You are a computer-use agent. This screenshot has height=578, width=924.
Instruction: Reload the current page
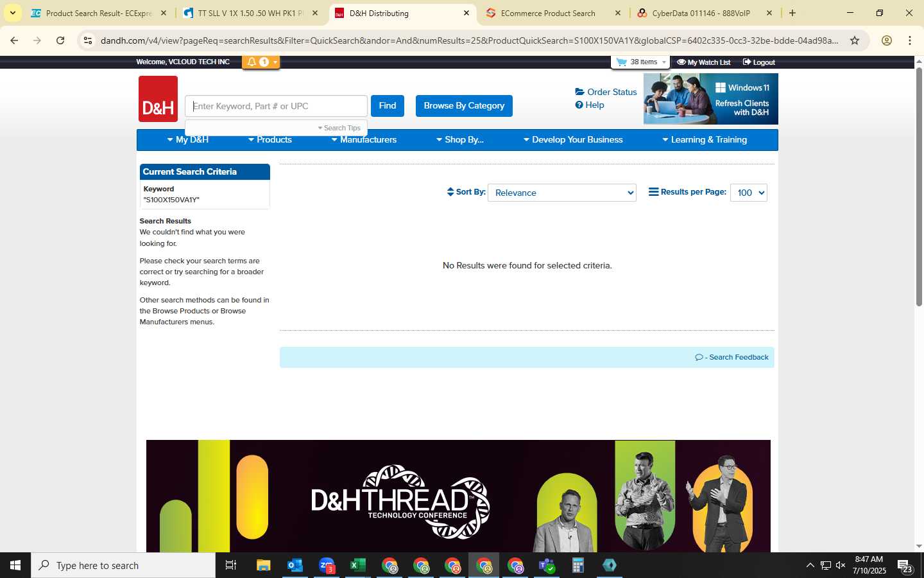click(60, 40)
